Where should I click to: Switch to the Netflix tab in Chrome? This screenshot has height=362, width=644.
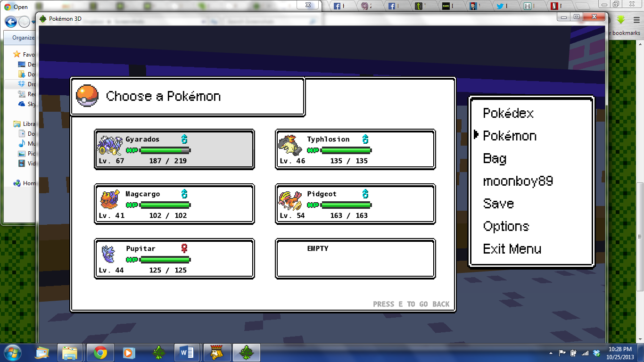pyautogui.click(x=561, y=6)
